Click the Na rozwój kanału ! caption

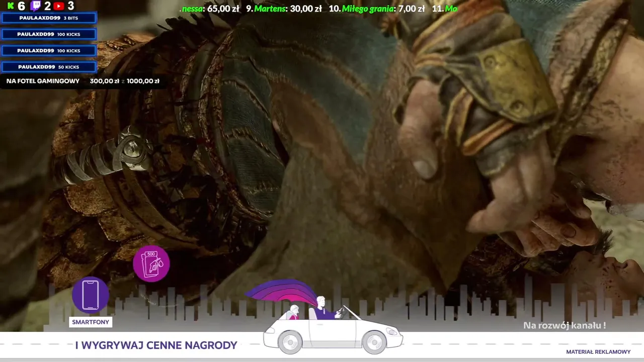coord(565,325)
